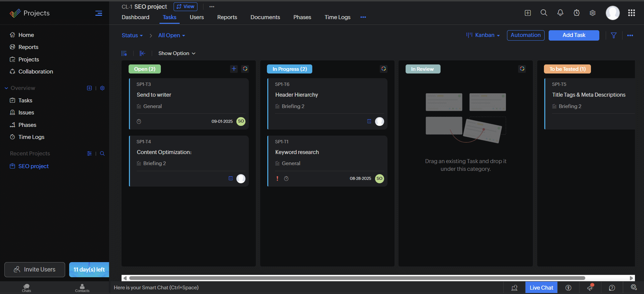Click collapse-all columns icon beside Show Option
Image resolution: width=644 pixels, height=294 pixels.
pos(142,53)
